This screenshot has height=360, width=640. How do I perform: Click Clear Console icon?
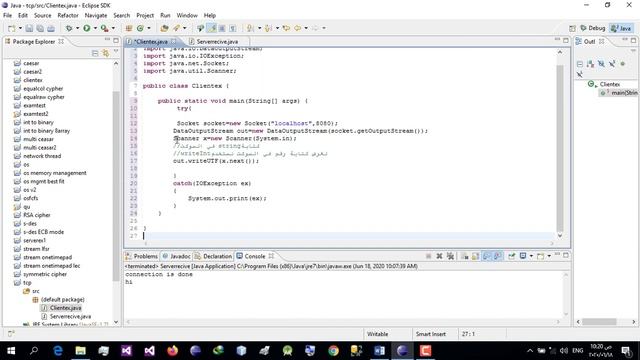coord(464,256)
